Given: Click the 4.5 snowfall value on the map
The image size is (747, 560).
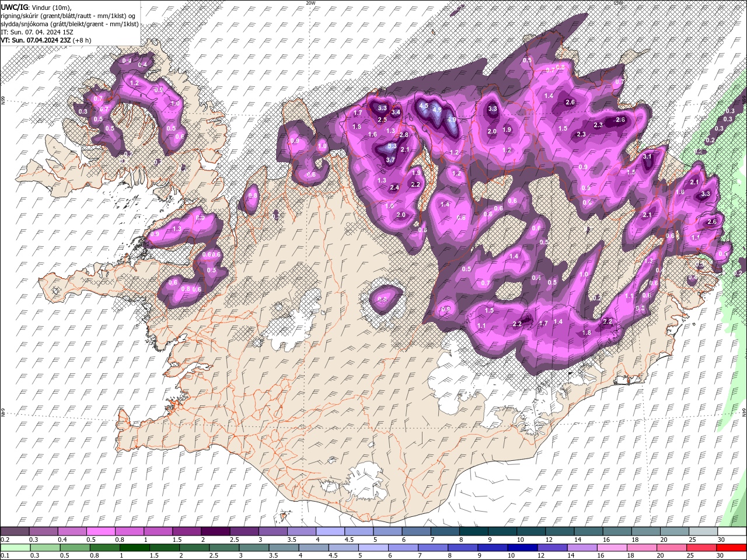Looking at the screenshot, I should 424,107.
